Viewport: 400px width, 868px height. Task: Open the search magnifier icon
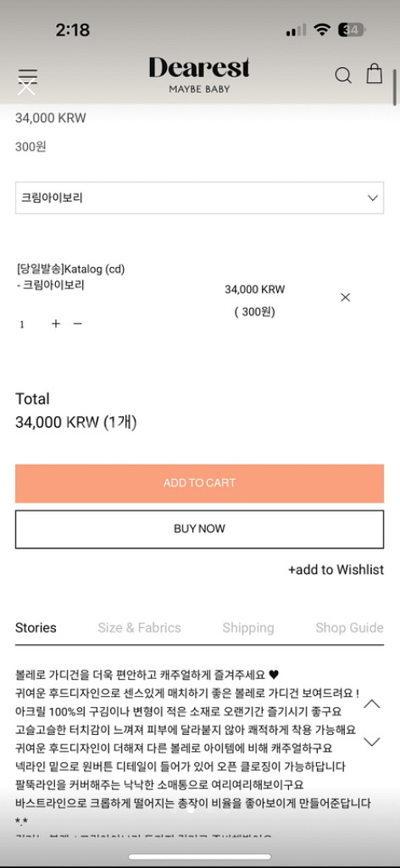point(343,75)
